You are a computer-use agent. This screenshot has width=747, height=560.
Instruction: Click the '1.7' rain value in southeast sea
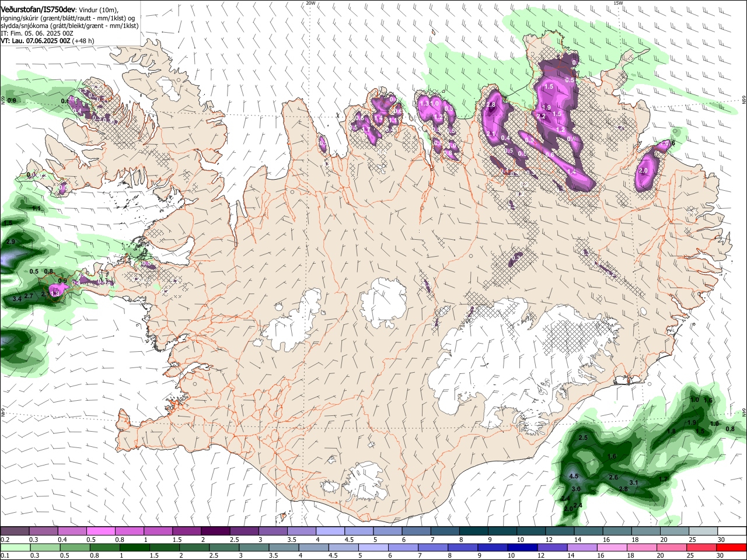click(x=663, y=480)
